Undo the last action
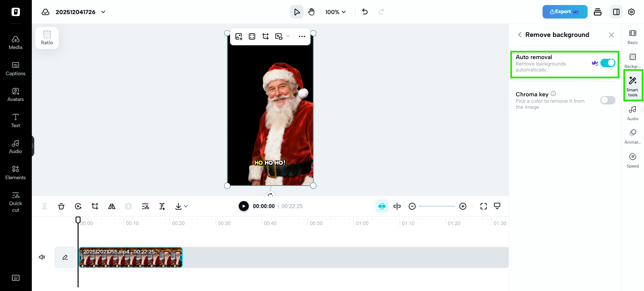The image size is (644, 291). (365, 12)
